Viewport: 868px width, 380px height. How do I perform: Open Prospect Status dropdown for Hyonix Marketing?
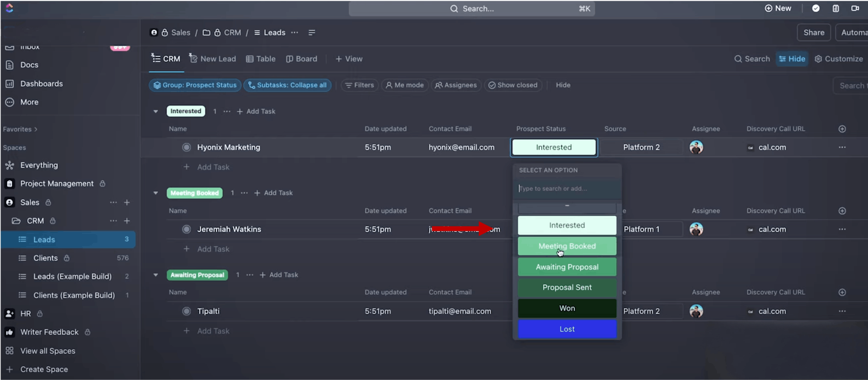pos(554,147)
